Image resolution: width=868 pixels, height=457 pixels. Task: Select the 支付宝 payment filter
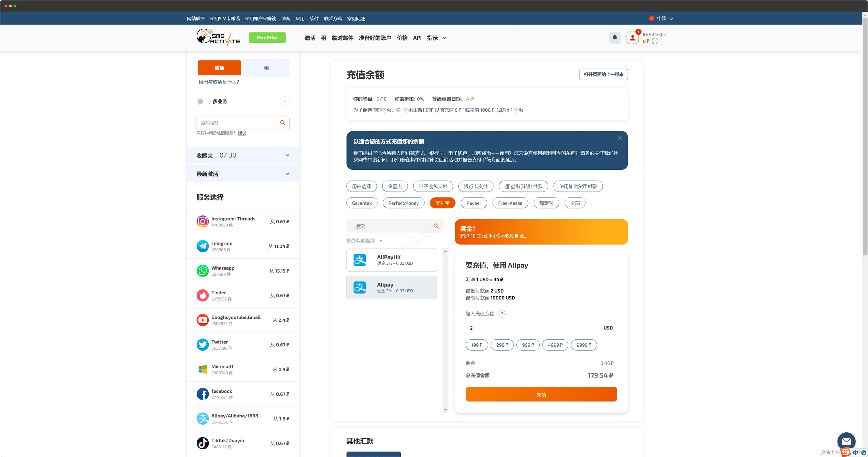(x=442, y=203)
